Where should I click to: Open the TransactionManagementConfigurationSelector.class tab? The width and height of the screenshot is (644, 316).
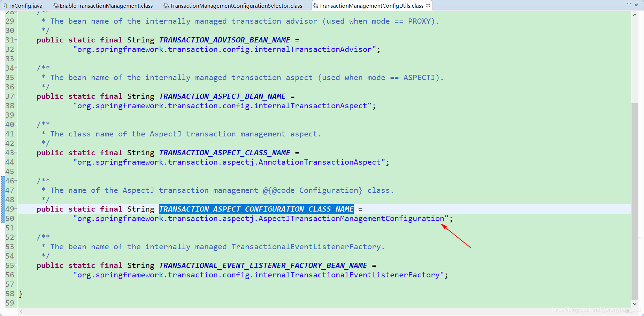point(233,6)
